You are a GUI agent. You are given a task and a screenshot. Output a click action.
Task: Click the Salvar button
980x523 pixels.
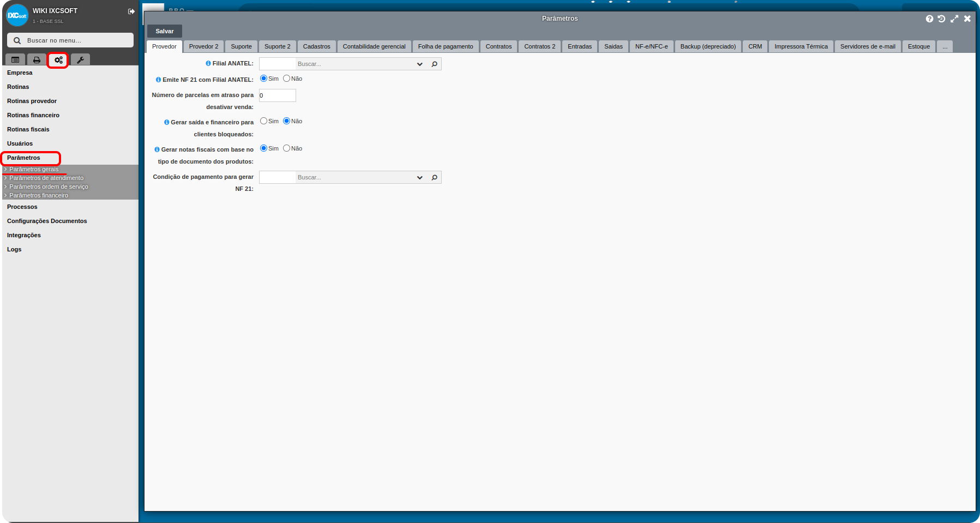165,31
